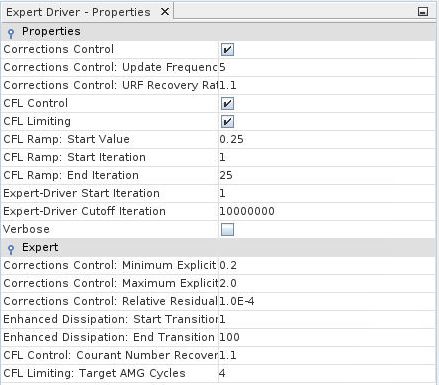Select the Corrections Control: Update Frequency label
This screenshot has width=439, height=385.
tap(110, 67)
